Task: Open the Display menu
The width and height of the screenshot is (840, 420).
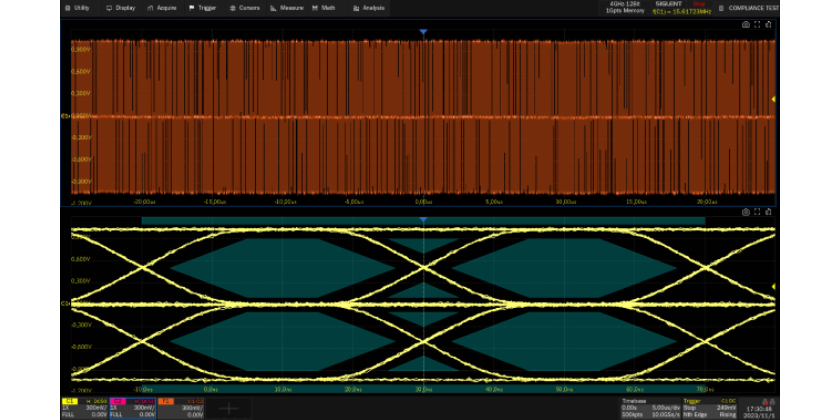Action: point(120,7)
